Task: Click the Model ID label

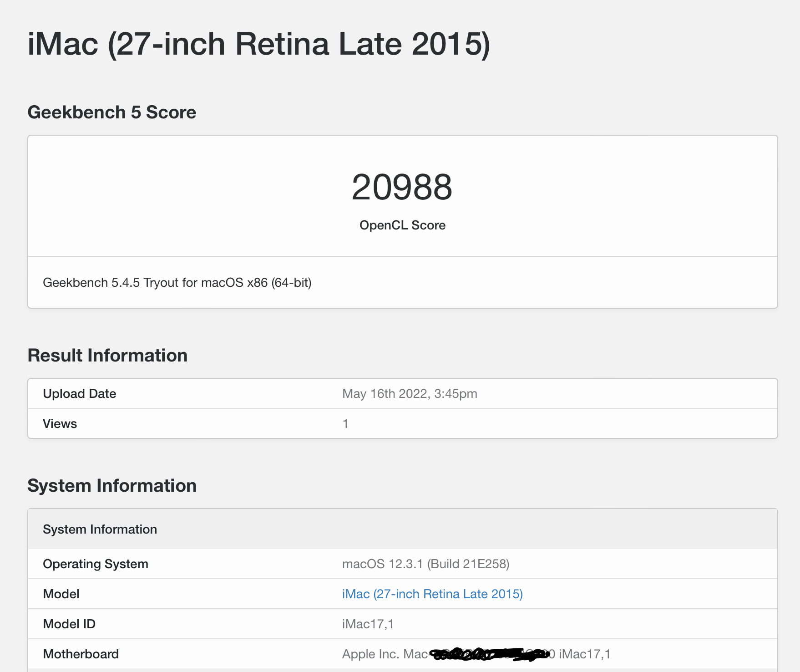Action: [x=69, y=624]
